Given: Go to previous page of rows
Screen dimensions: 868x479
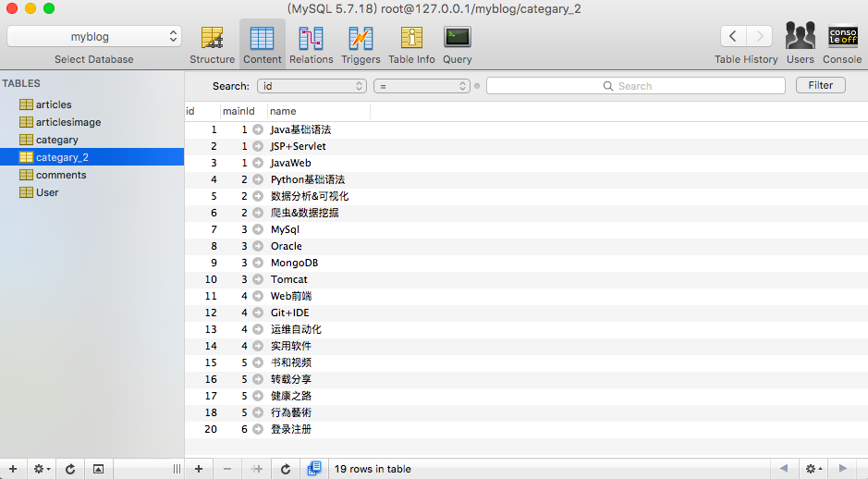Looking at the screenshot, I should (783, 469).
